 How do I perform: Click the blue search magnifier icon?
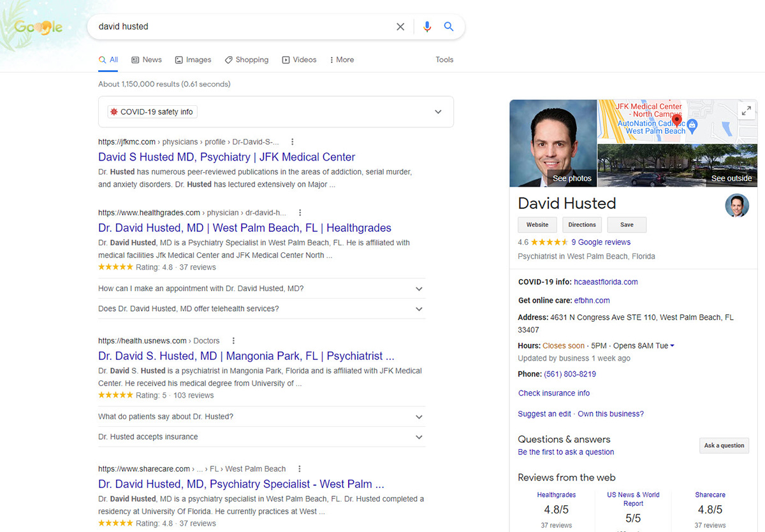pyautogui.click(x=449, y=27)
